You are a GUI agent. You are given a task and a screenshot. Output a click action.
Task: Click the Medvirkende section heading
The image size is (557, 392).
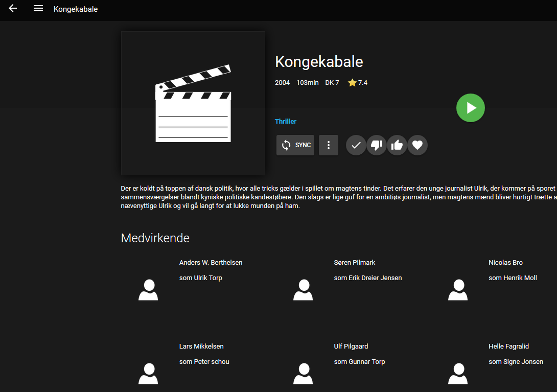tap(155, 238)
